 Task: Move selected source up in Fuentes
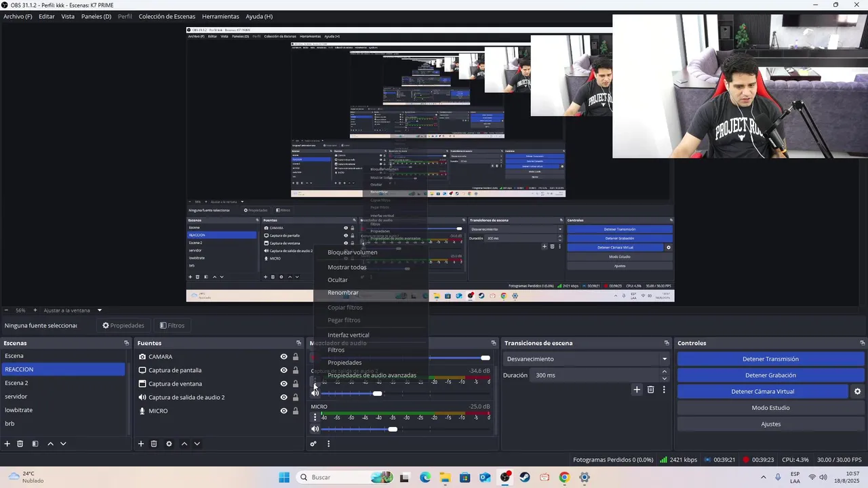184,444
